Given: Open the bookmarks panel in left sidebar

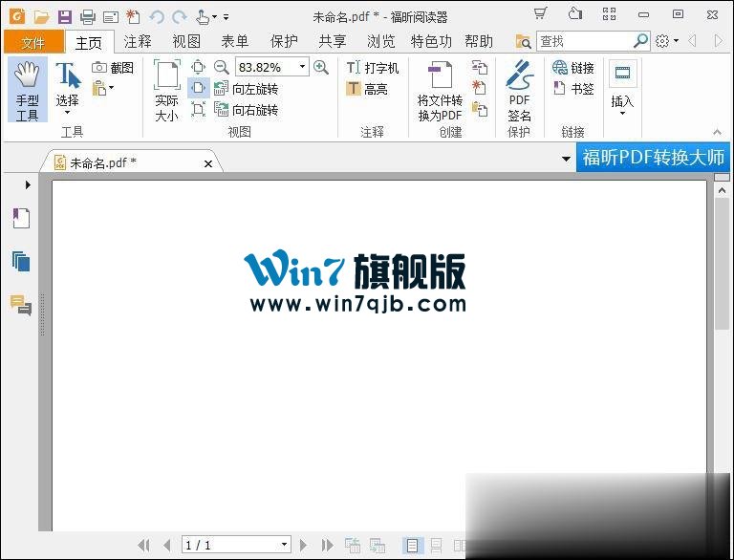Looking at the screenshot, I should (x=21, y=218).
